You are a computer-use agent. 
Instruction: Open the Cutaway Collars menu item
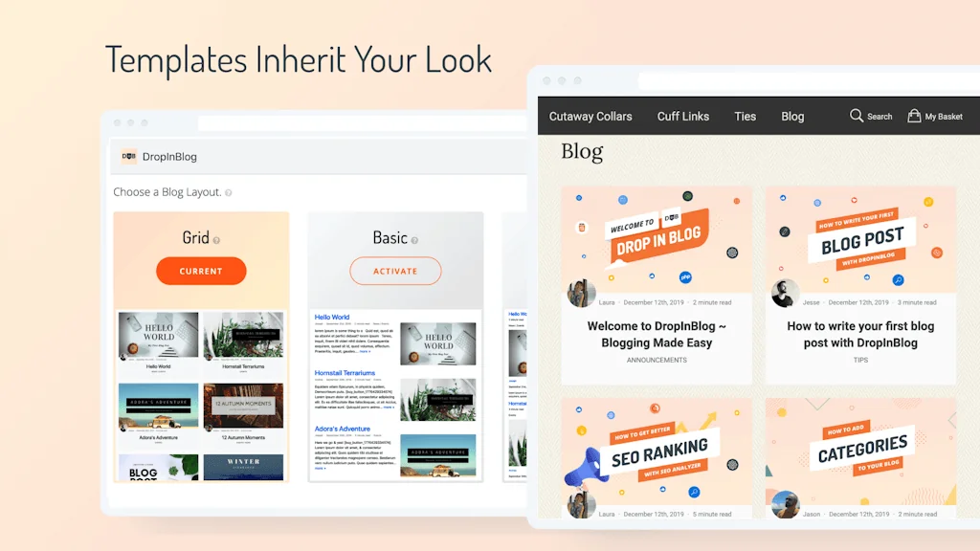point(590,116)
